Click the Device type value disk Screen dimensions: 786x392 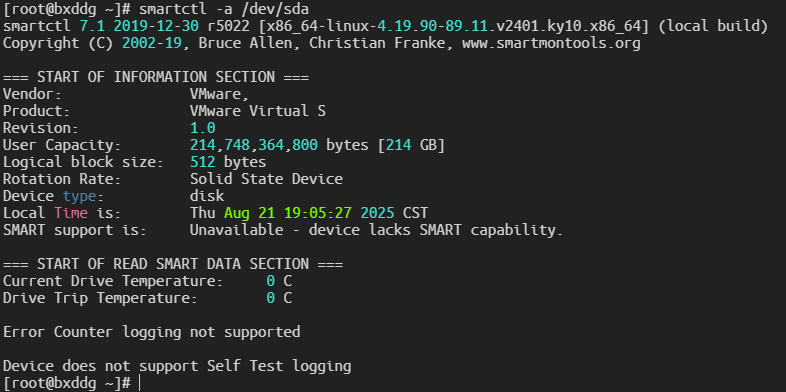207,195
